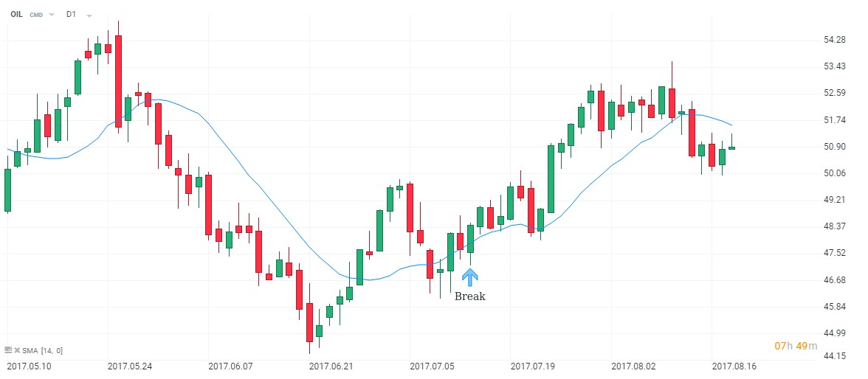The image size is (868, 379).
Task: Click the 2017.05.24 date on the time axis
Action: click(x=130, y=365)
